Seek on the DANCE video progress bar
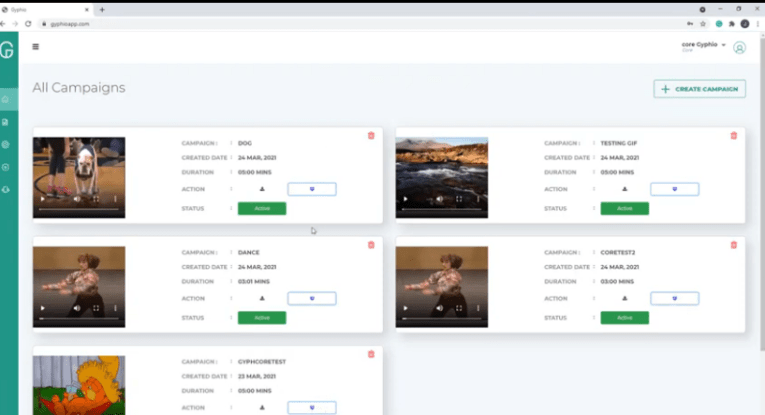This screenshot has height=415, width=765. point(79,318)
